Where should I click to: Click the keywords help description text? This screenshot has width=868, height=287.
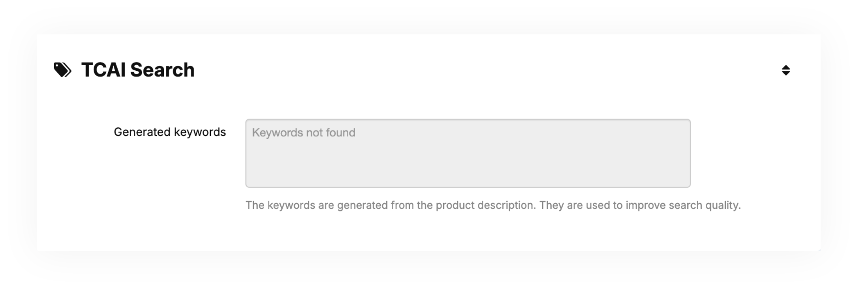492,205
